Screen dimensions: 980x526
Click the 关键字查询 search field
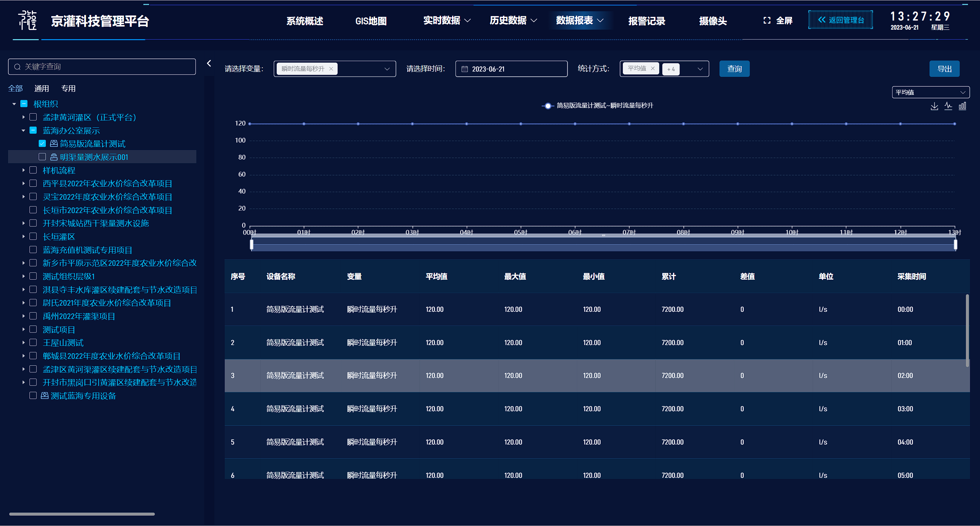pyautogui.click(x=102, y=67)
